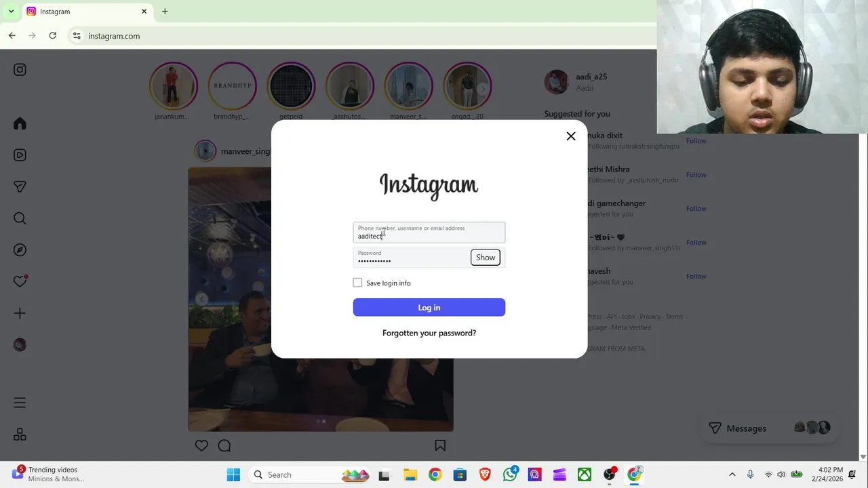Open getpeid story

tap(291, 86)
